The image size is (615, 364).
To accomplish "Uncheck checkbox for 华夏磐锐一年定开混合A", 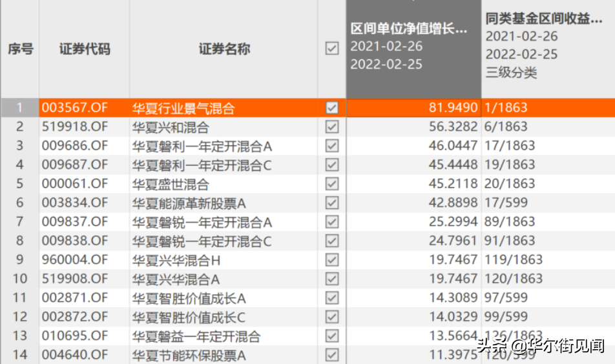I will [x=332, y=222].
